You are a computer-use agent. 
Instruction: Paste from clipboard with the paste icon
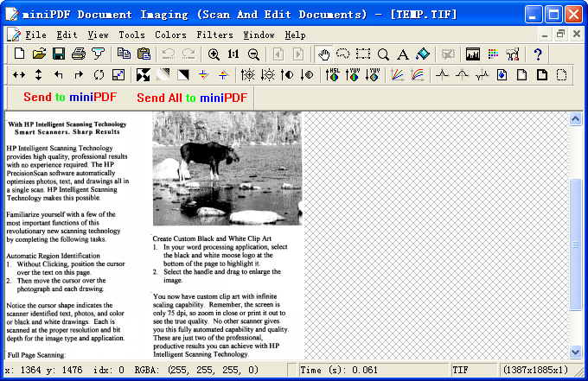(144, 54)
